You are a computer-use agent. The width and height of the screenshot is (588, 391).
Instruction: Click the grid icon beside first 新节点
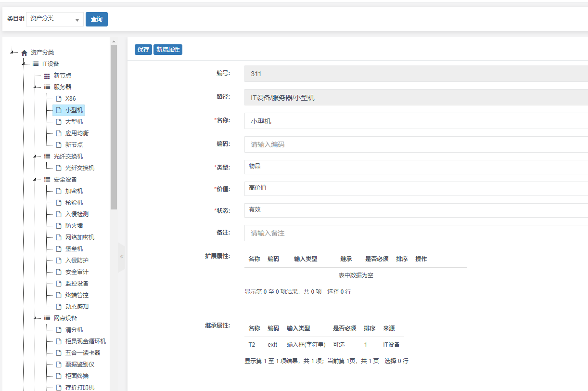[47, 76]
